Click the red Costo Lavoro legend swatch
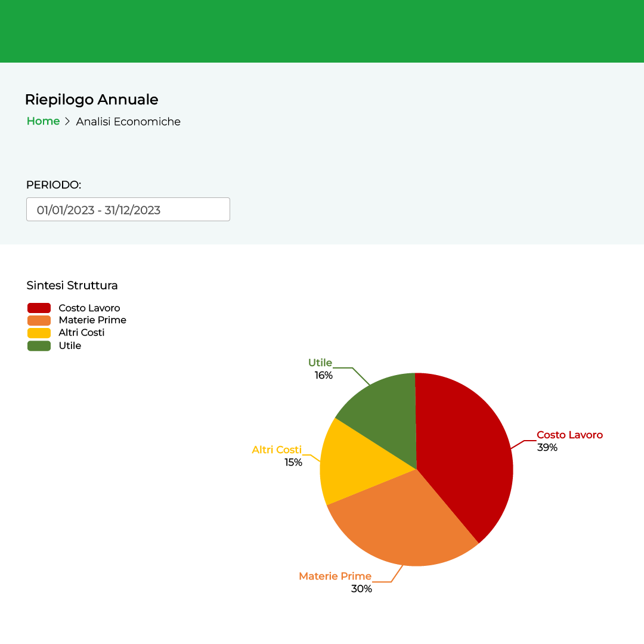The image size is (644, 644). 39,308
